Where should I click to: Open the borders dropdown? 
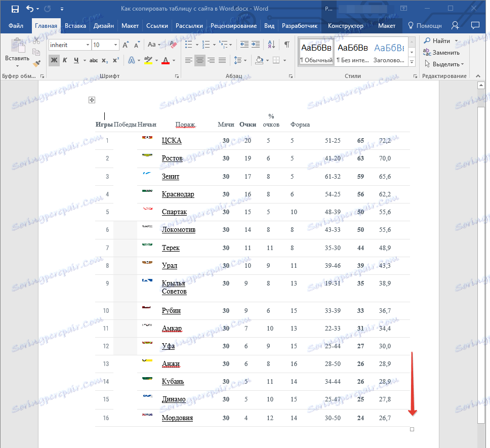click(x=284, y=60)
